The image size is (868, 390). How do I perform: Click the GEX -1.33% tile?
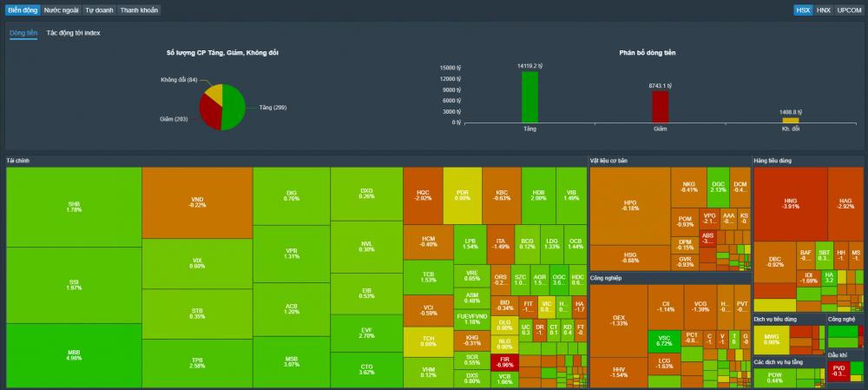pyautogui.click(x=619, y=321)
